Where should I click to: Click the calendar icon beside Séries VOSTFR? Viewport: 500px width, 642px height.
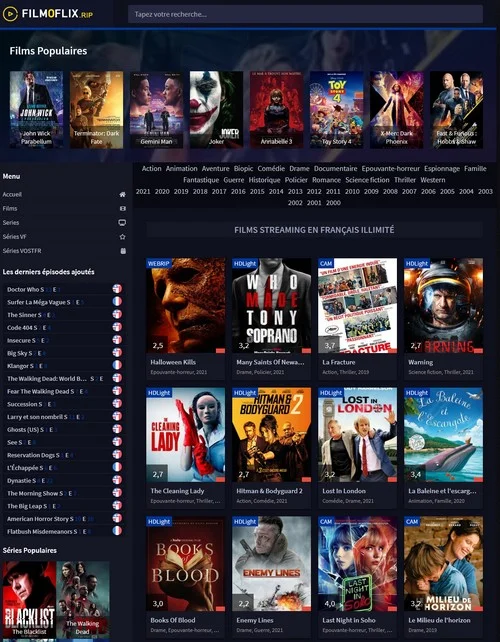[123, 251]
